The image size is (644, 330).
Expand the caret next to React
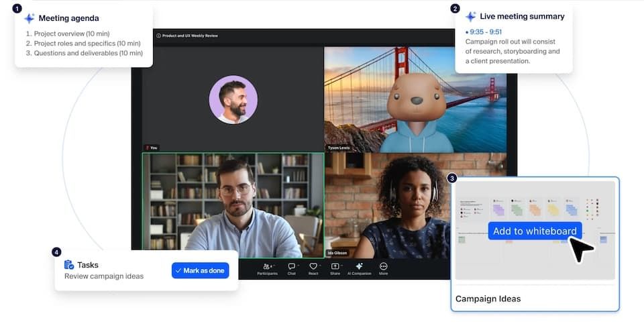pyautogui.click(x=320, y=266)
